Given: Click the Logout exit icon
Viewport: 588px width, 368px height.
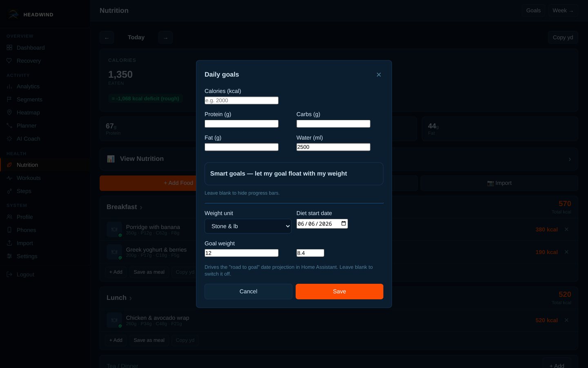Looking at the screenshot, I should pos(9,274).
